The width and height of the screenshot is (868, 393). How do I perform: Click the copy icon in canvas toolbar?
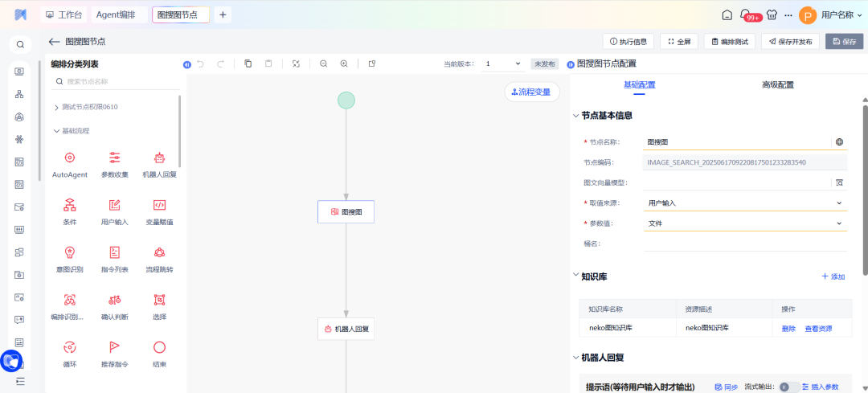coord(248,63)
